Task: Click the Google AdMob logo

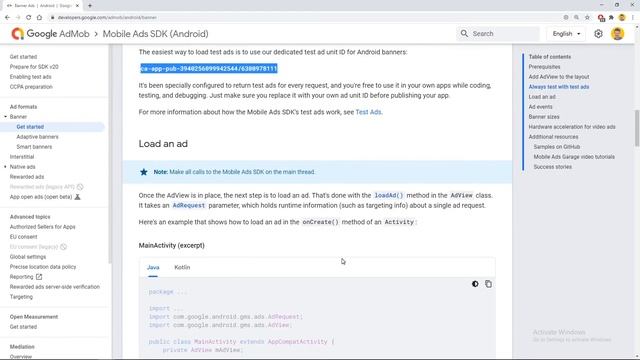Action: (x=50, y=34)
